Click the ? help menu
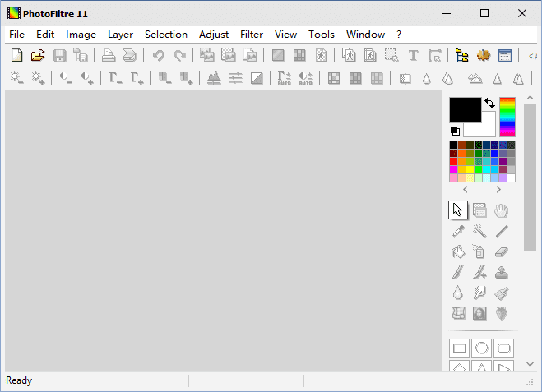The image size is (542, 392). pos(399,35)
